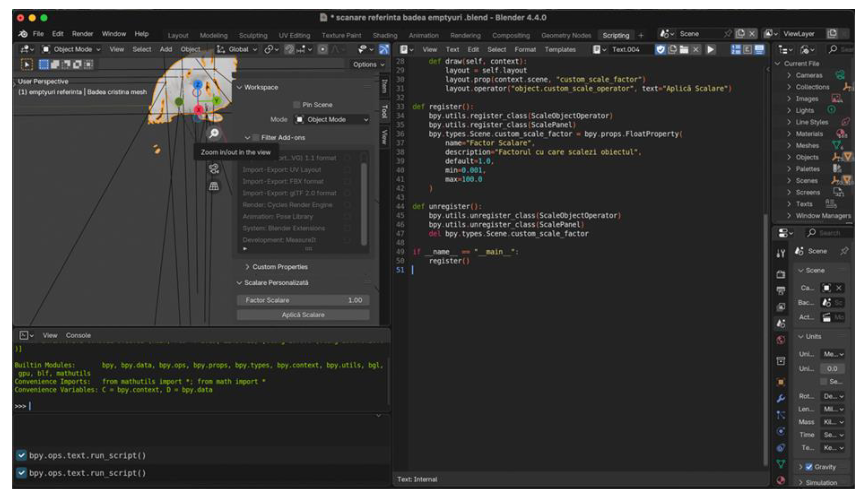The width and height of the screenshot is (868, 496).
Task: Uncheck the Gravity checkbox
Action: click(809, 467)
